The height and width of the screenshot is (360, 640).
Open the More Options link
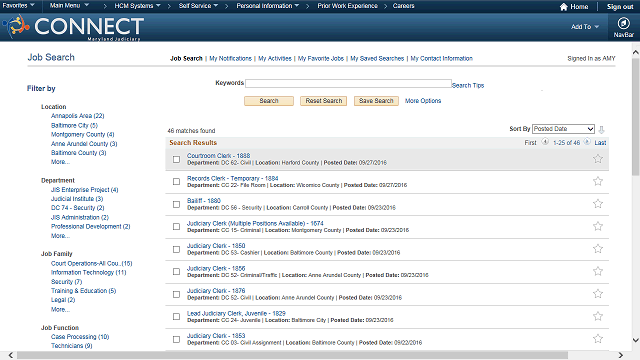(423, 101)
